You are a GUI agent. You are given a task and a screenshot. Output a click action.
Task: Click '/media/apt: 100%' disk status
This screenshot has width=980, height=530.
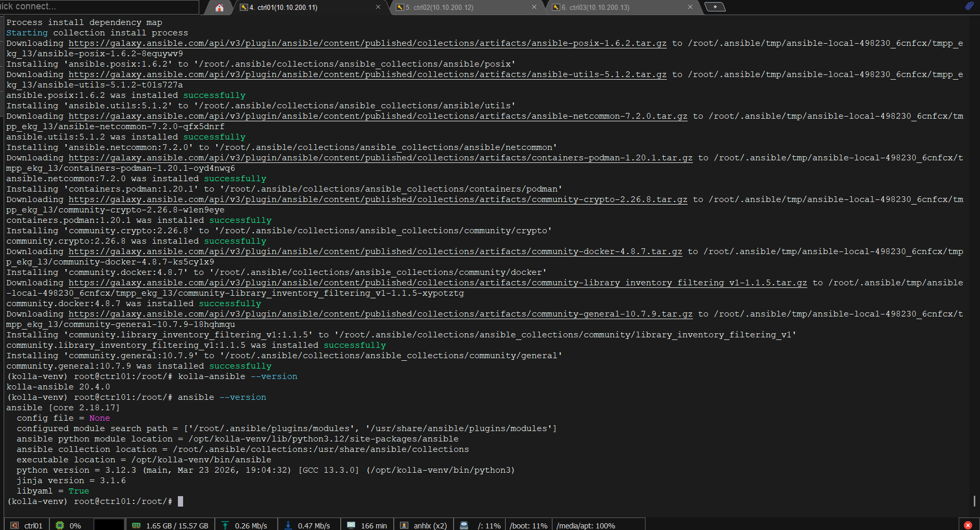click(586, 526)
